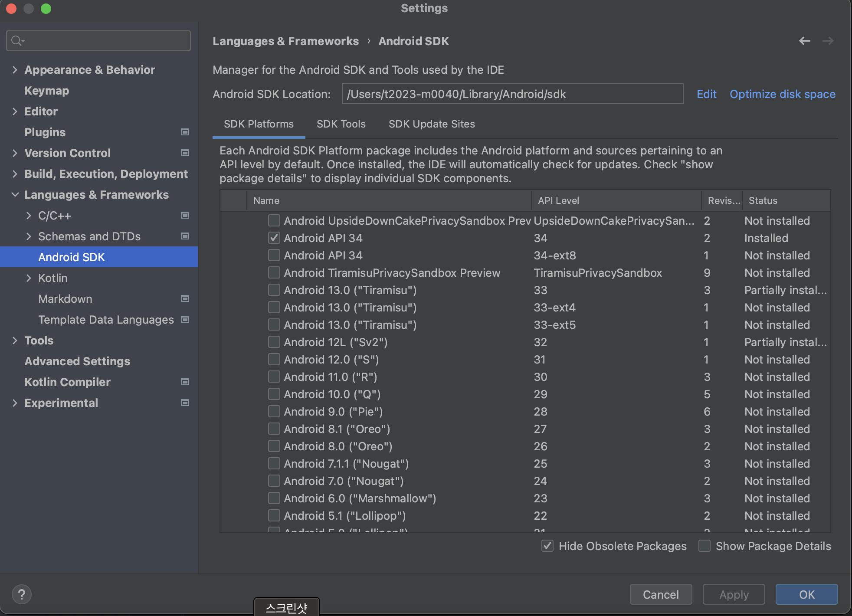Confirm settings with the OK button
The image size is (852, 616).
click(x=807, y=594)
